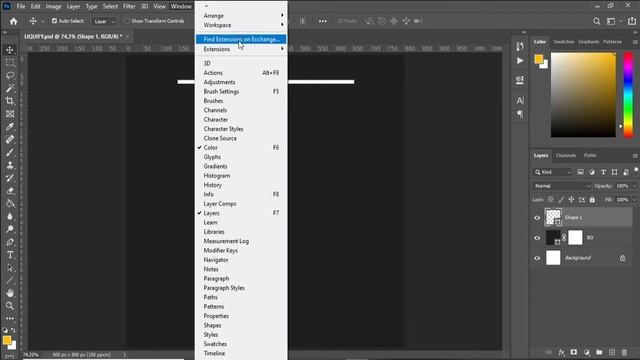Image resolution: width=640 pixels, height=360 pixels.
Task: Add a layer mask icon
Action: (x=574, y=352)
